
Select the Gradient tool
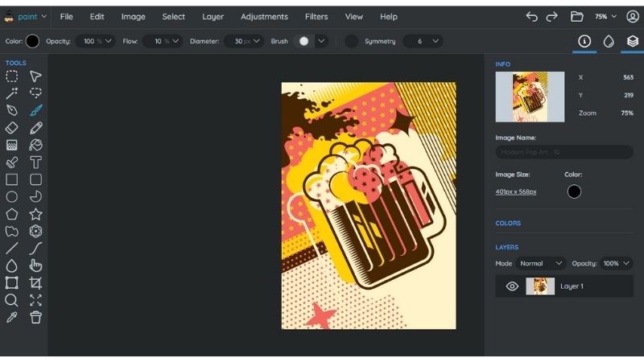pyautogui.click(x=11, y=145)
